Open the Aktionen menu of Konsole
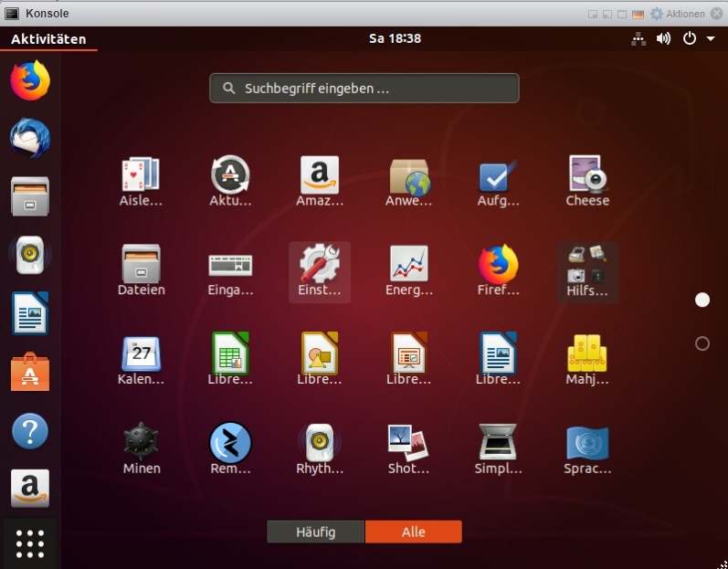728x569 pixels. pos(678,14)
